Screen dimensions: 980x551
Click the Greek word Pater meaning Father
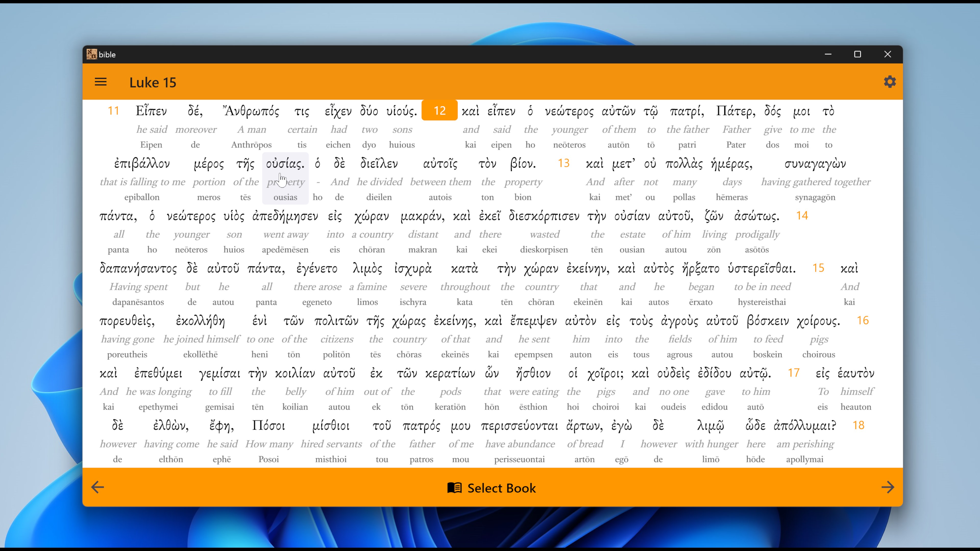(736, 111)
